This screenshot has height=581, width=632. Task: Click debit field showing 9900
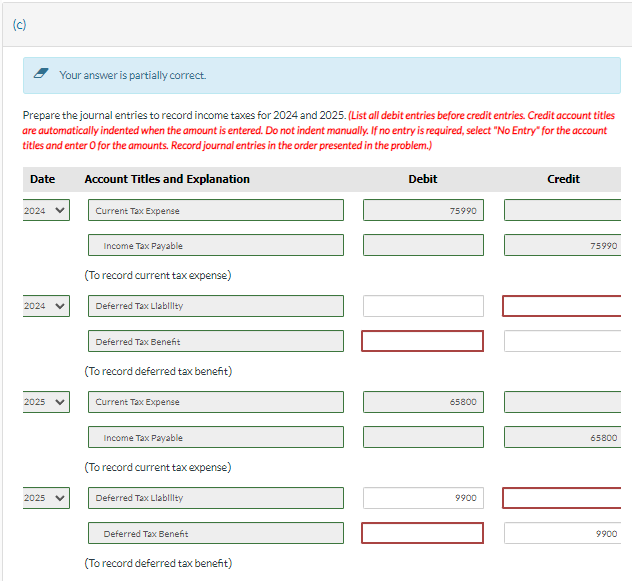(423, 498)
